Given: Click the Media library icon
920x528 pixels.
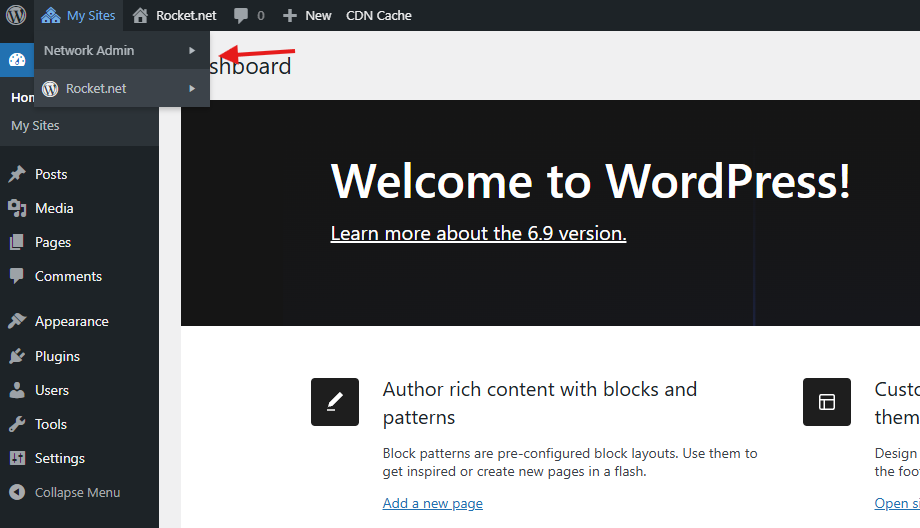Looking at the screenshot, I should click(x=17, y=208).
